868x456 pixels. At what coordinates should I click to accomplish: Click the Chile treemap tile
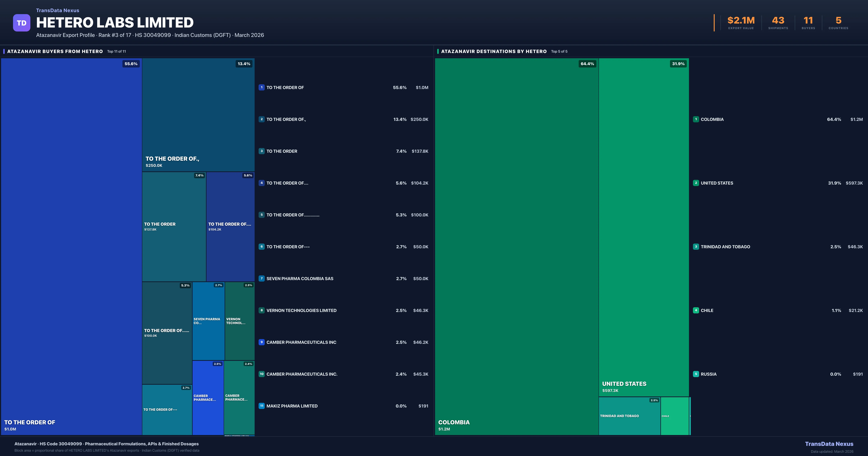tap(675, 416)
